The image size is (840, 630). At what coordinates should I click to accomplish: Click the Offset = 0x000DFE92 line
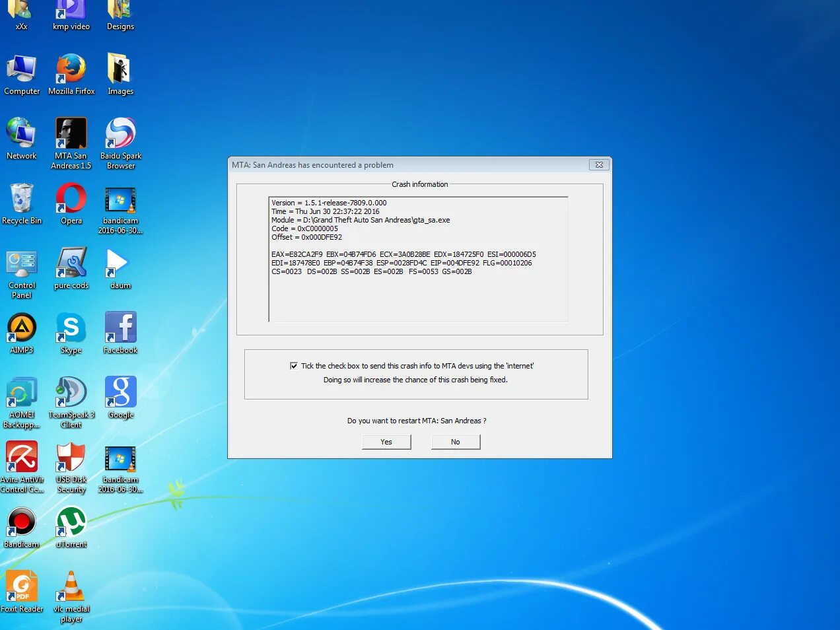pyautogui.click(x=306, y=237)
